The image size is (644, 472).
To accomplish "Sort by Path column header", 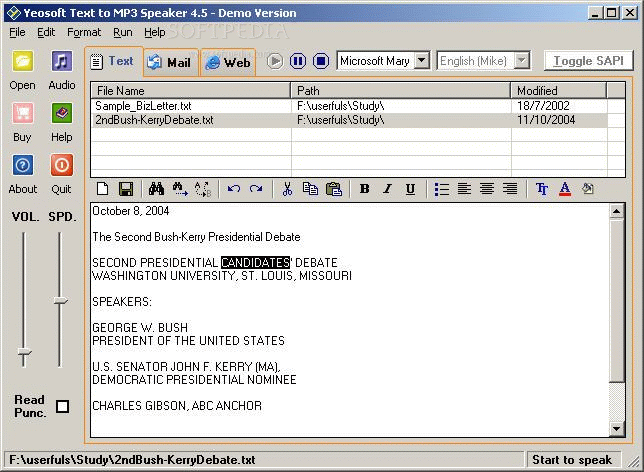I will pos(400,90).
